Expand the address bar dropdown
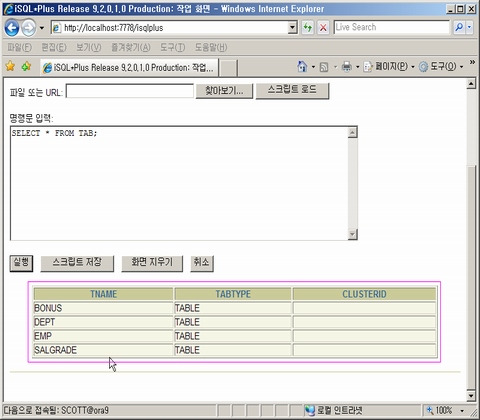The image size is (480, 420). point(292,28)
